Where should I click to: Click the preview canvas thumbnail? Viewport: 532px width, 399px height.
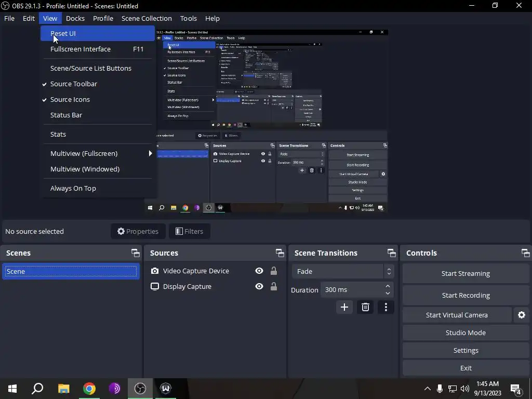(x=266, y=121)
